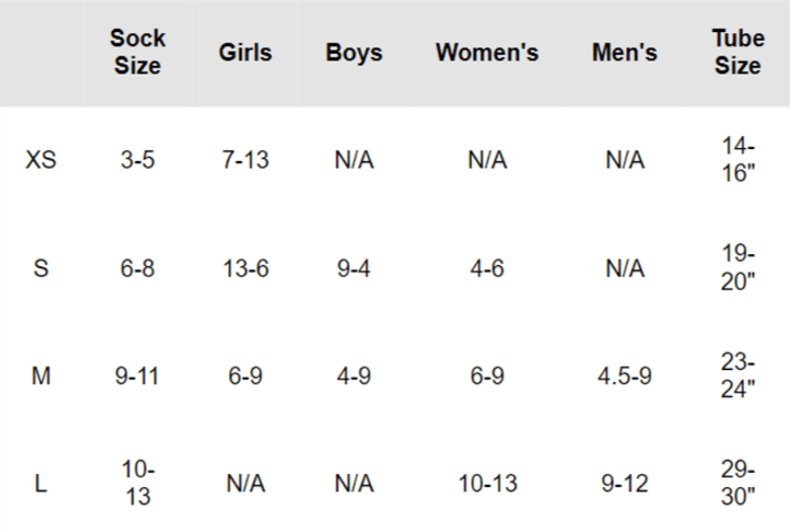Image resolution: width=790 pixels, height=532 pixels.
Task: Select the L row label
Action: pos(41,483)
